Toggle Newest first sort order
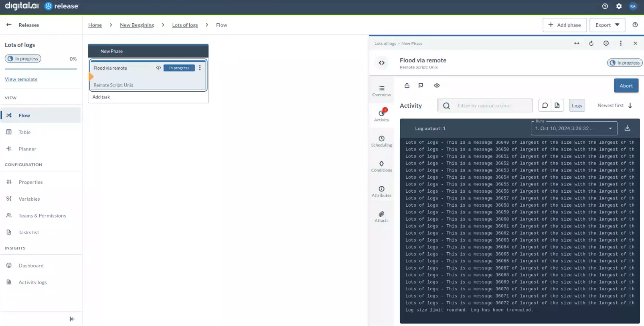 (615, 105)
